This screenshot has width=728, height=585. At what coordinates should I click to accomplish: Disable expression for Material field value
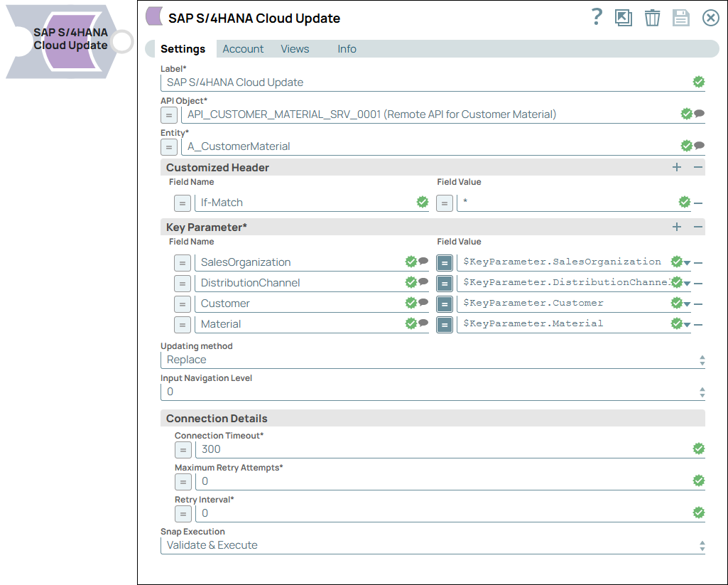tap(445, 324)
